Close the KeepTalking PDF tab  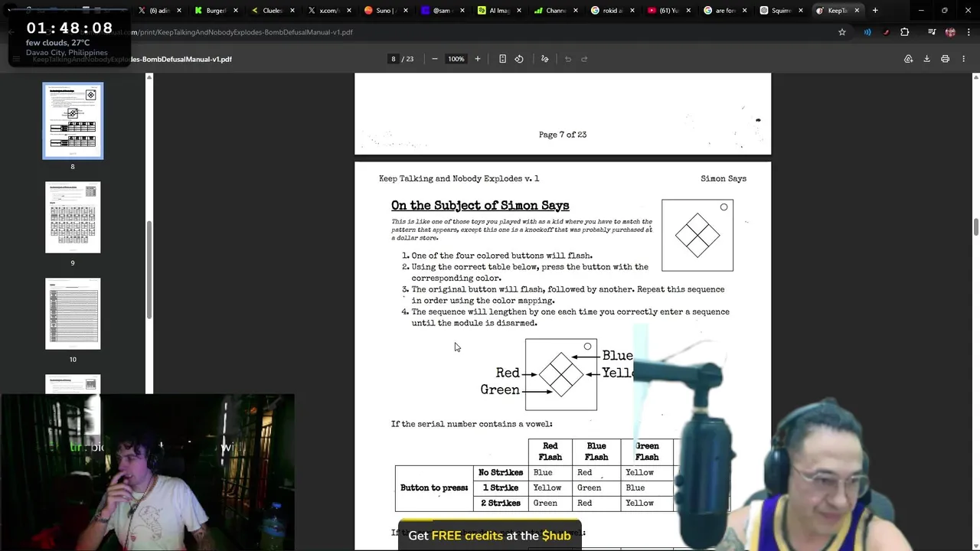[857, 11]
